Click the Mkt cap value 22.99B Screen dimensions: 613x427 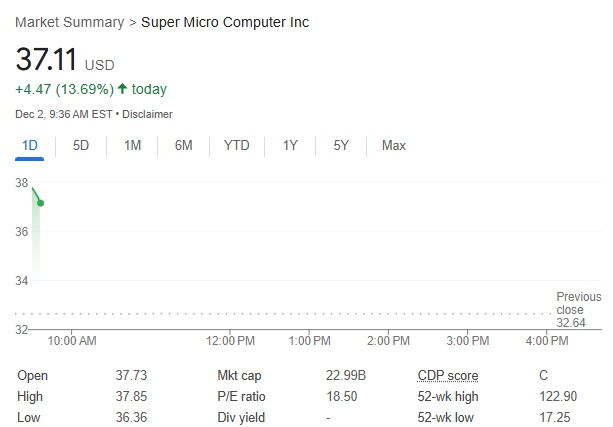tap(346, 376)
